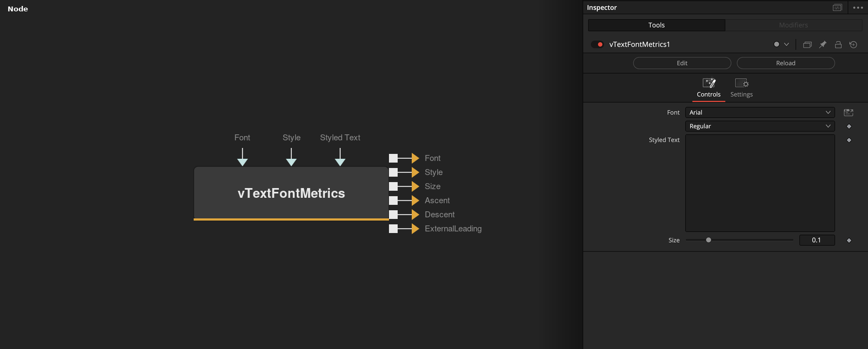
Task: Toggle the keyframe diamond for Regular style
Action: click(849, 126)
